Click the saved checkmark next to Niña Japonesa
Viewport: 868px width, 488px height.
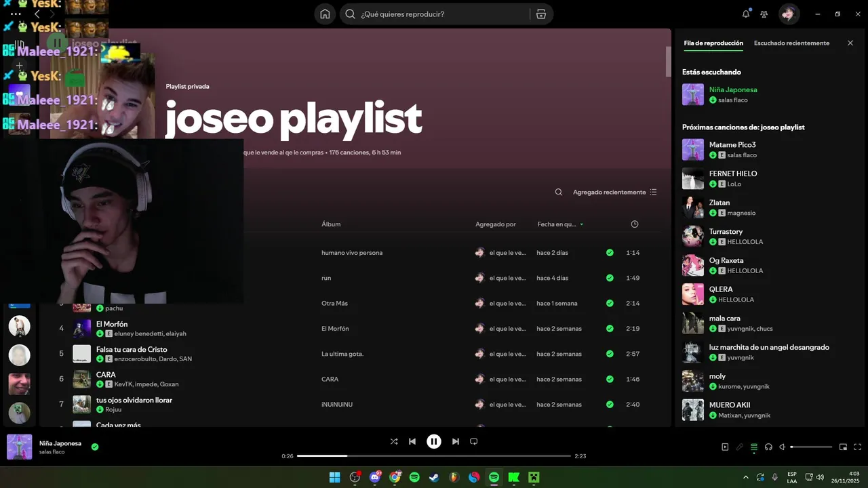point(95,447)
